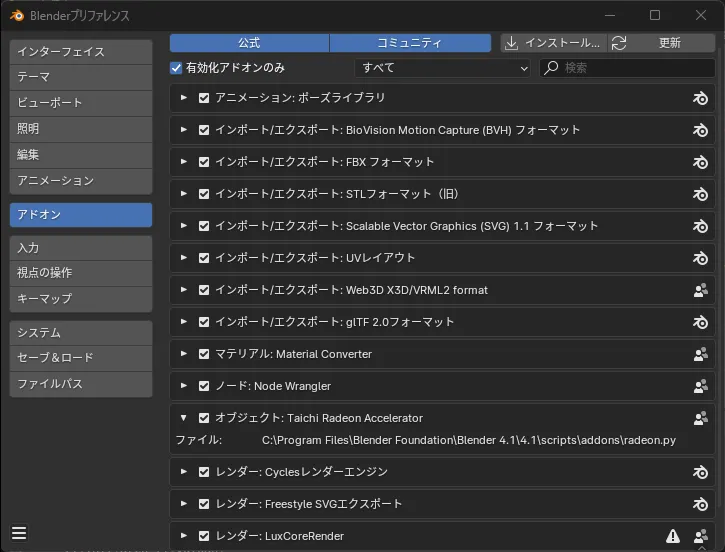Image resolution: width=725 pixels, height=552 pixels.
Task: Expand the glTF 2.0 フォーマット add-on details
Action: coord(184,322)
